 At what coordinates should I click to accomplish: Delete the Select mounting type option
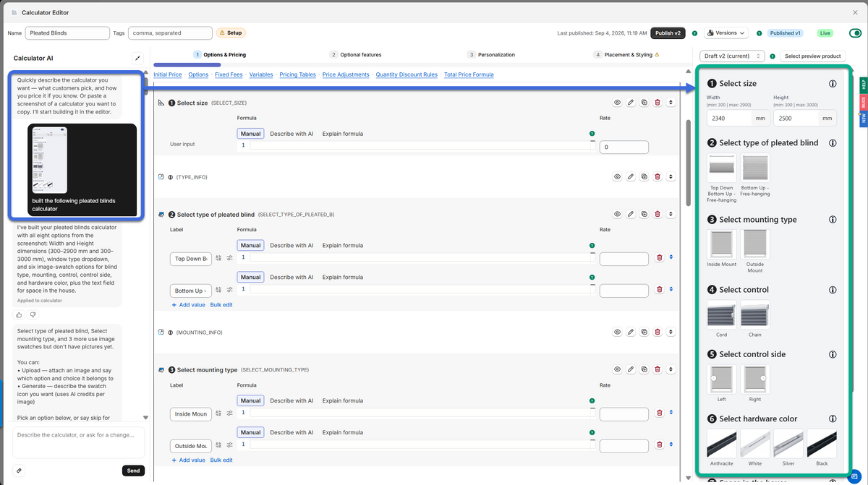[658, 369]
